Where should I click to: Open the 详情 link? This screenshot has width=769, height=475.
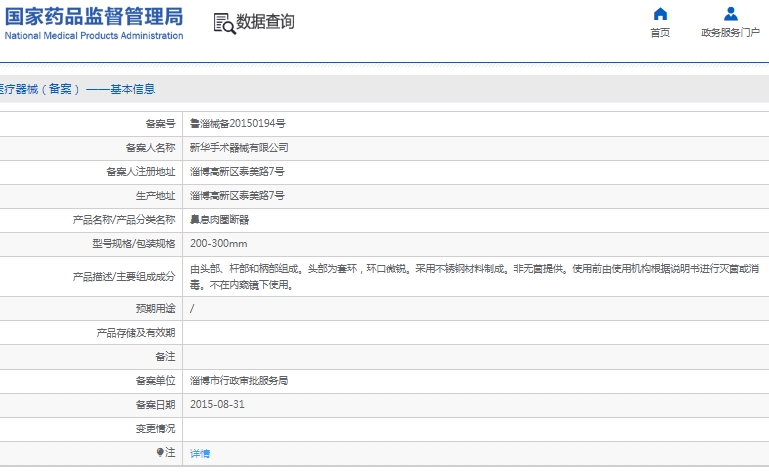(x=200, y=453)
